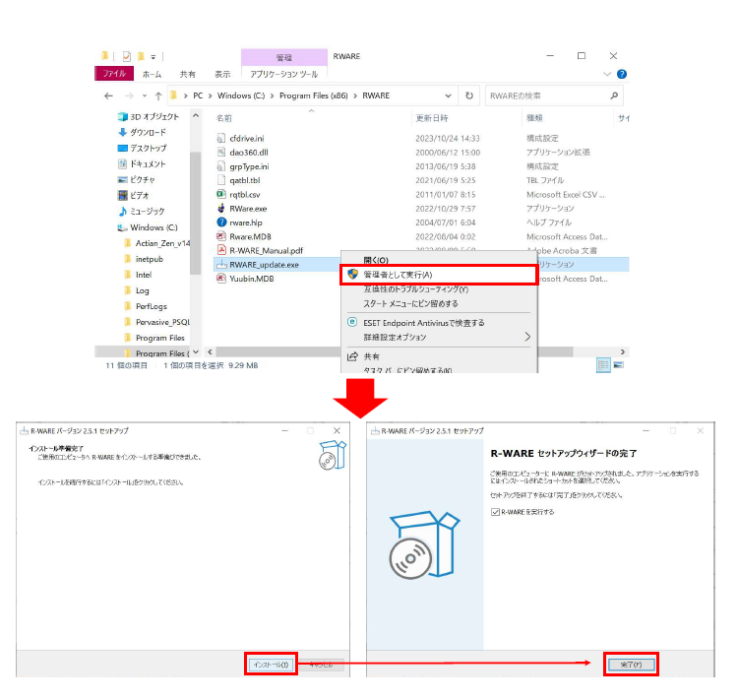Select rqtbl.csv Excel file icon

tap(221, 194)
